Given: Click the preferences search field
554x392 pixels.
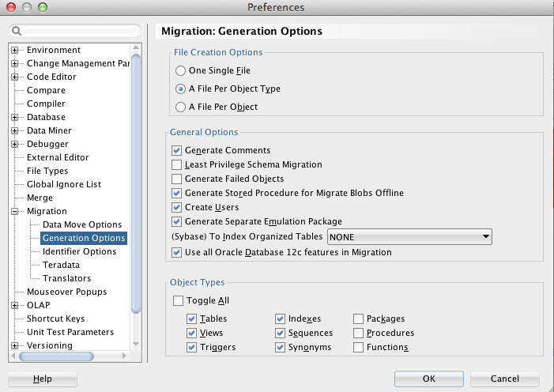Looking at the screenshot, I should click(79, 32).
